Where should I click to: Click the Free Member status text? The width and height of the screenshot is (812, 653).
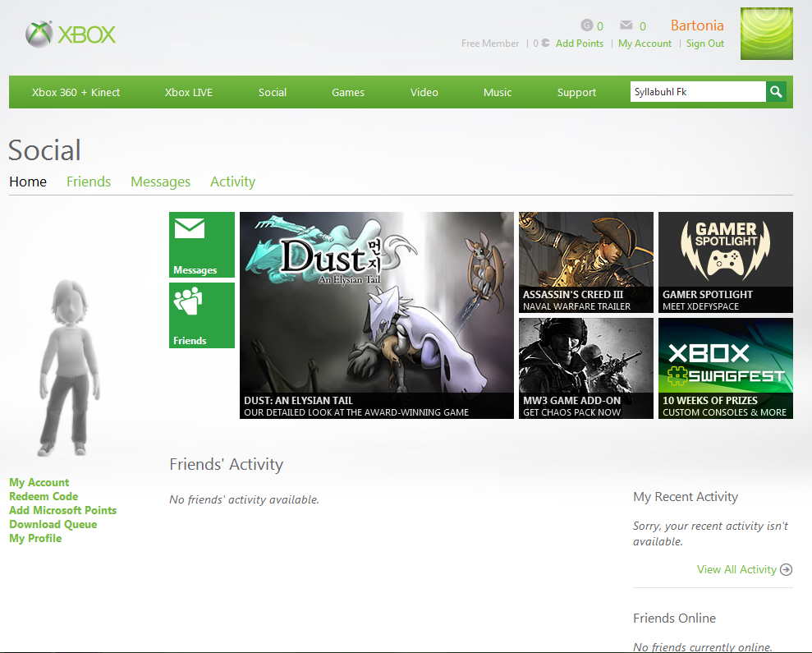(x=490, y=44)
